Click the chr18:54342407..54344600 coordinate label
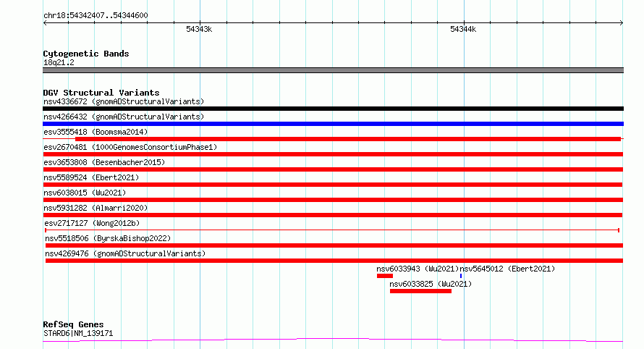This screenshot has height=349, width=644. pos(96,15)
